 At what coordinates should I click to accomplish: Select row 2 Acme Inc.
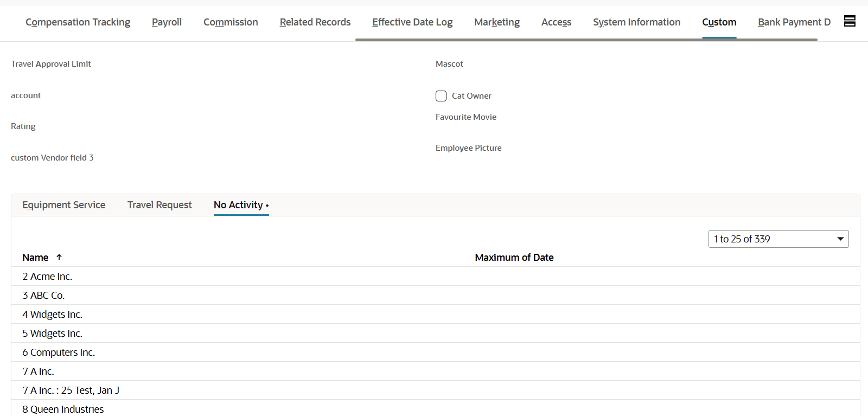(x=436, y=277)
